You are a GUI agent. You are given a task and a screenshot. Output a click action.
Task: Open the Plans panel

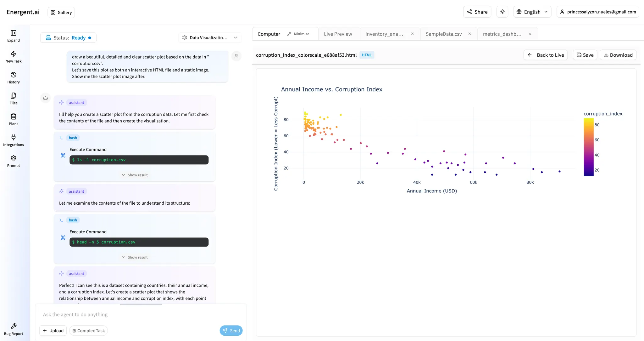tap(13, 119)
